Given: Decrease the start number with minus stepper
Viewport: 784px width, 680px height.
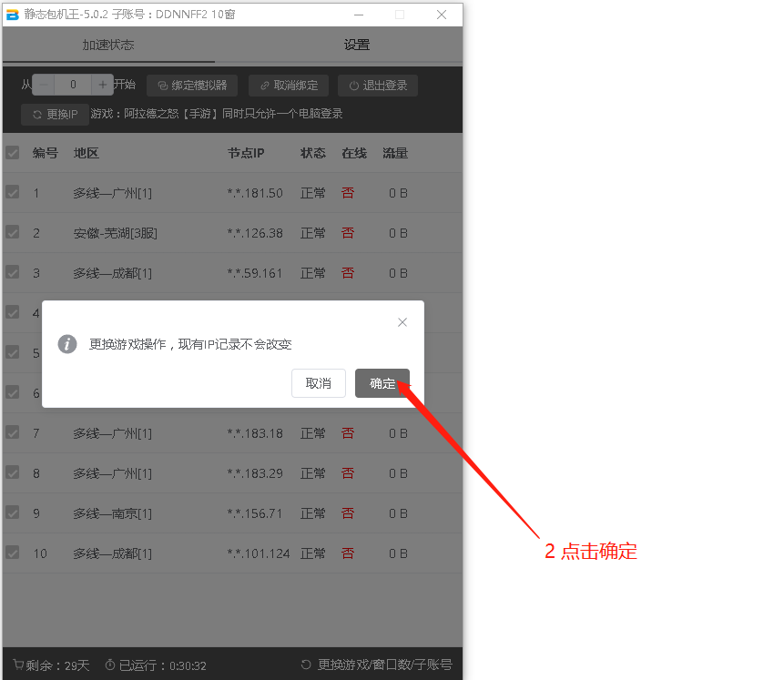Looking at the screenshot, I should pyautogui.click(x=44, y=85).
